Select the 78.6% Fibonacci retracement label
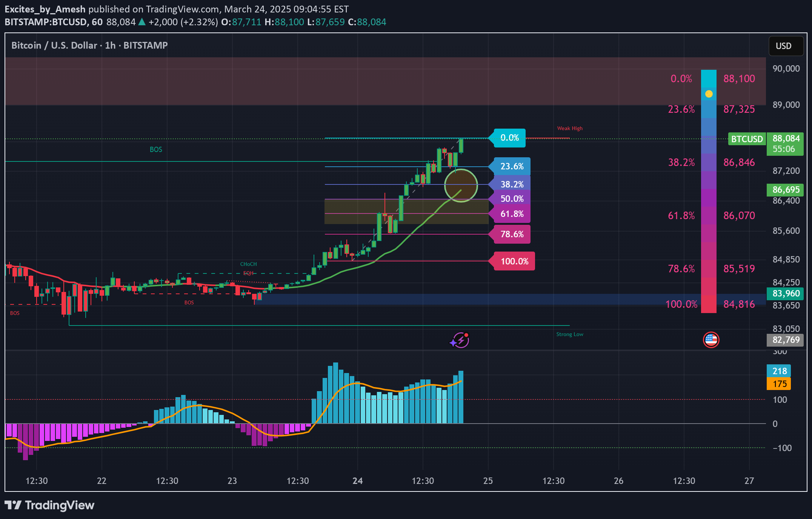 [x=512, y=234]
